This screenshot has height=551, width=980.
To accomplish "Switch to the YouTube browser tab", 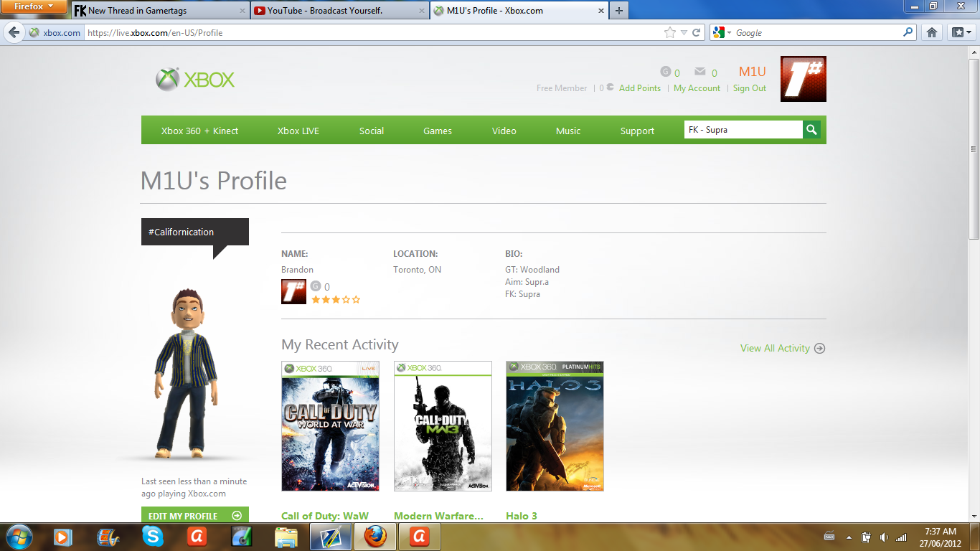I will coord(339,11).
